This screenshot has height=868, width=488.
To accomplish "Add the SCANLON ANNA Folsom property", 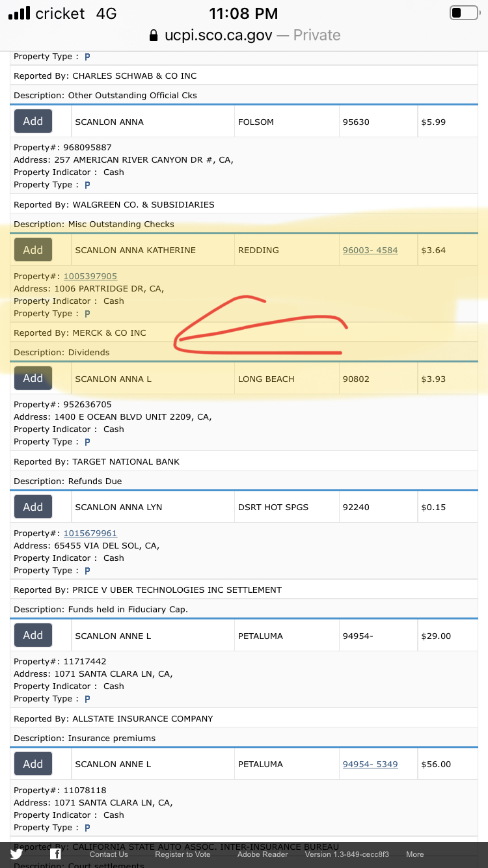I will (x=33, y=121).
